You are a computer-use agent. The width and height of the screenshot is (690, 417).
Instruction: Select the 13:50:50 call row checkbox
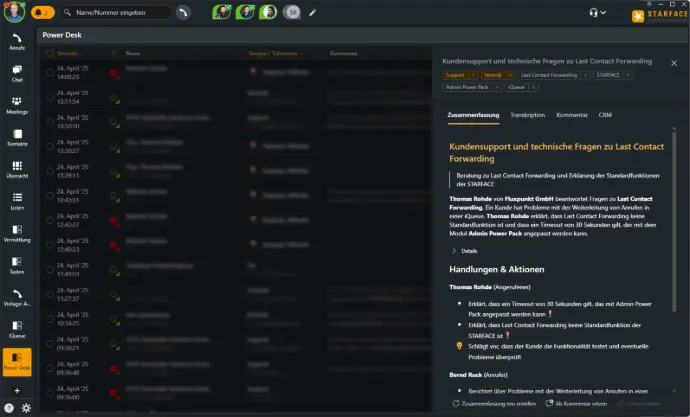coord(50,122)
